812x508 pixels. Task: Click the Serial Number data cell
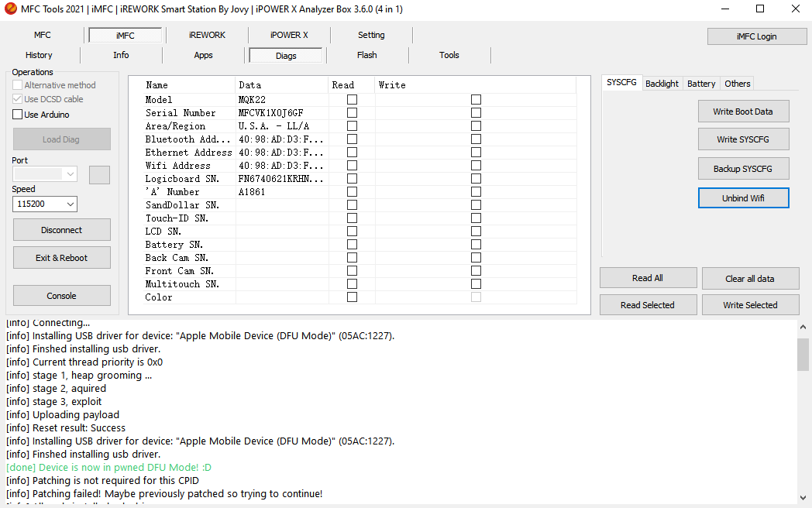pyautogui.click(x=280, y=113)
